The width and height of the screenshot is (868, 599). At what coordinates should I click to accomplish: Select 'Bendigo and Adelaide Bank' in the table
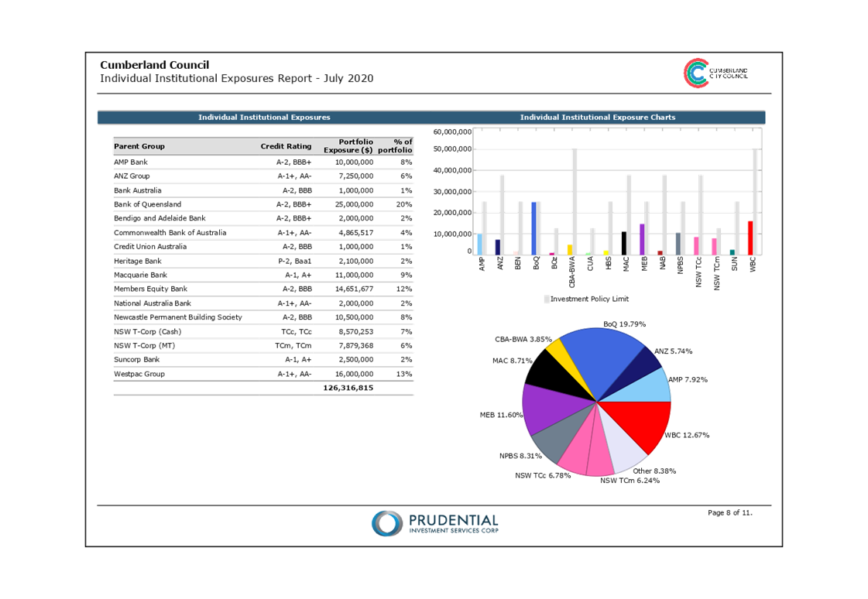pyautogui.click(x=160, y=218)
